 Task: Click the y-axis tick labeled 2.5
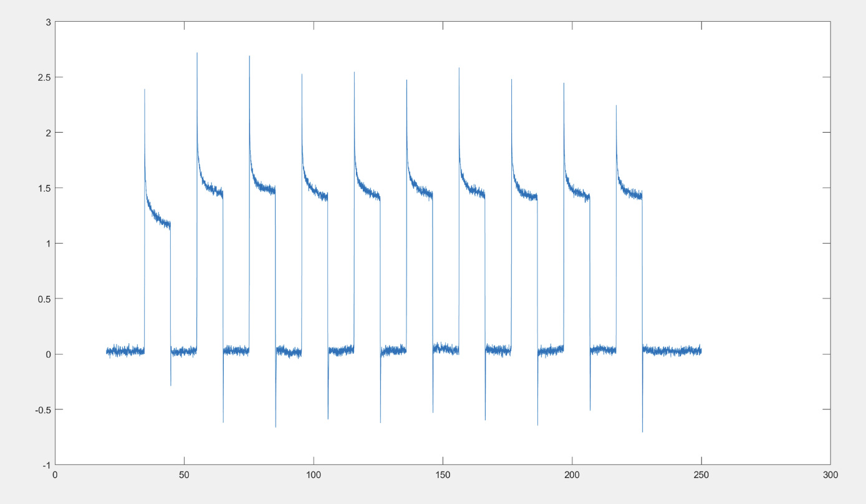pyautogui.click(x=43, y=76)
